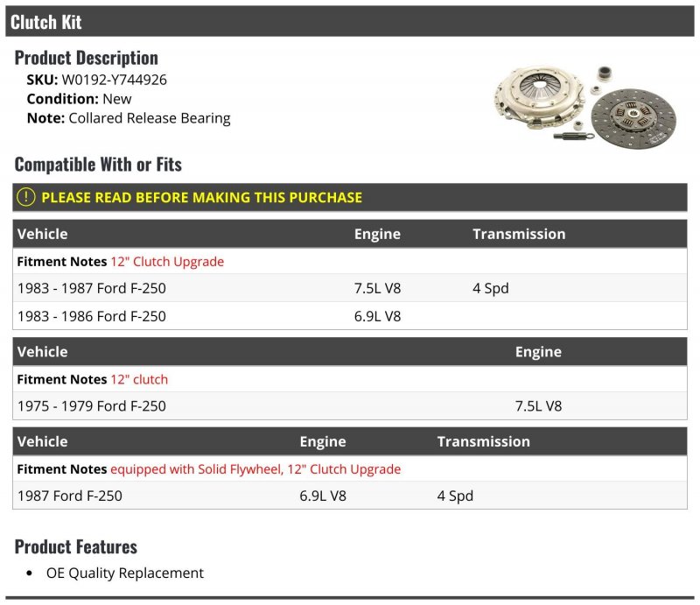Select the PLEASE READ BEFORE MAKING THIS PURCHASE banner

349,197
